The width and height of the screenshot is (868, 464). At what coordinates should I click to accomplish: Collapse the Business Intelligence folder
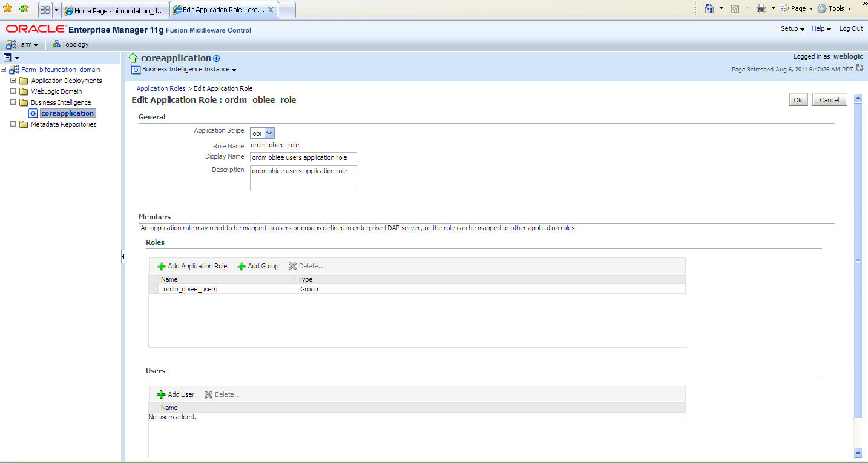point(13,102)
